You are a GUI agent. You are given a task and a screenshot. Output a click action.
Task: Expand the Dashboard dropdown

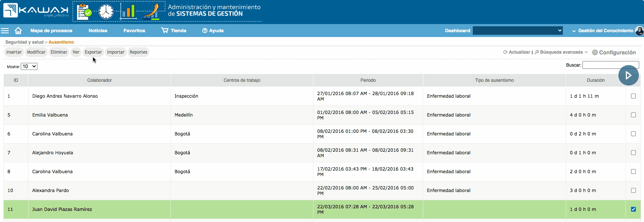click(518, 31)
